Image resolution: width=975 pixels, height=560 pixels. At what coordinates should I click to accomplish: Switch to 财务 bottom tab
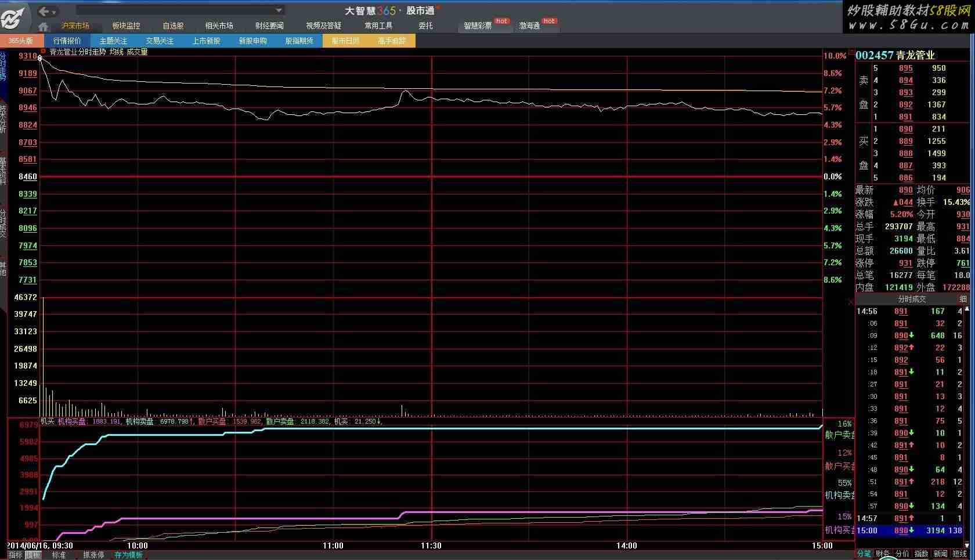point(883,554)
